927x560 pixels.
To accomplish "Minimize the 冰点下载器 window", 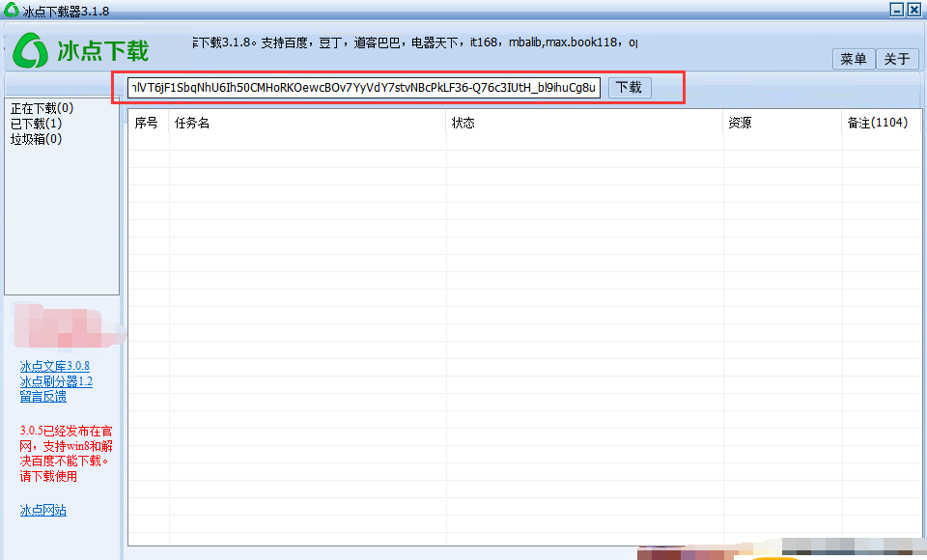I will [897, 10].
